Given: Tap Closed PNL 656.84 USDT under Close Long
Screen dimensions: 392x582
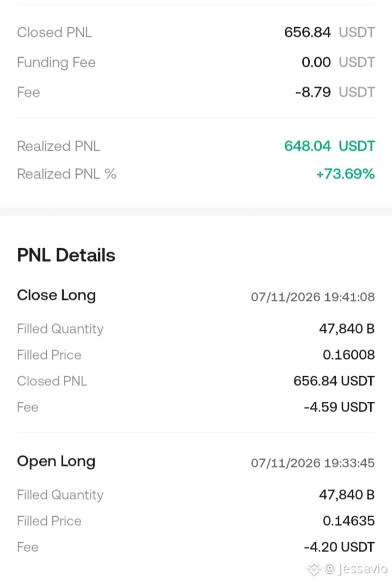Looking at the screenshot, I should 334,381.
